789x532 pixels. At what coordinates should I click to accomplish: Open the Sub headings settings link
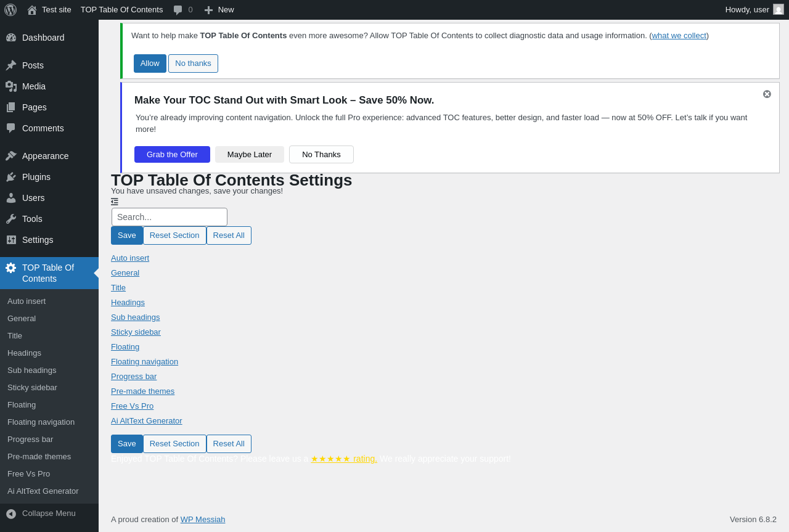[x=136, y=317]
